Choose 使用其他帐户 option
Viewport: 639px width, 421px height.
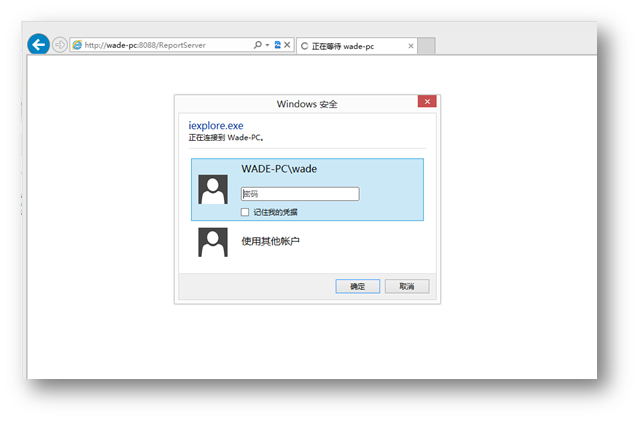point(270,241)
